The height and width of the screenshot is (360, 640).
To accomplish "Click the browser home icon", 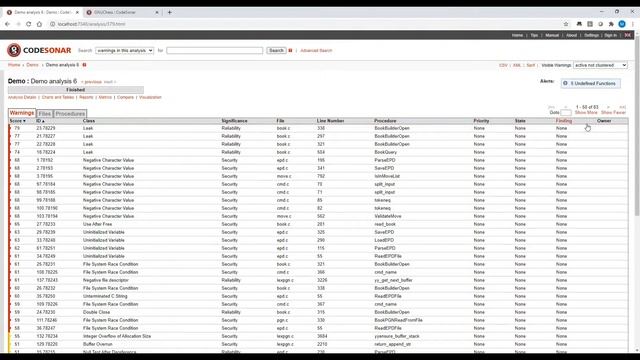I will click(x=39, y=24).
